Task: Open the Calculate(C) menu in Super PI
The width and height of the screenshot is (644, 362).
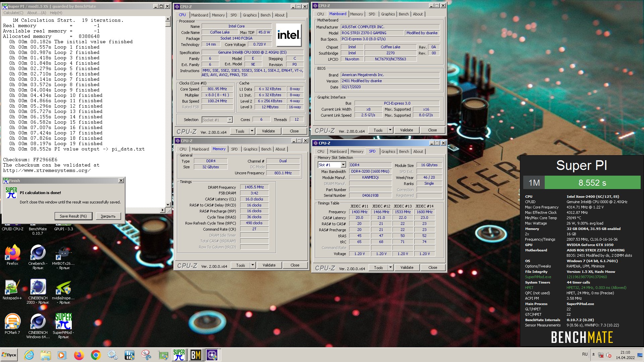Action: (13, 13)
